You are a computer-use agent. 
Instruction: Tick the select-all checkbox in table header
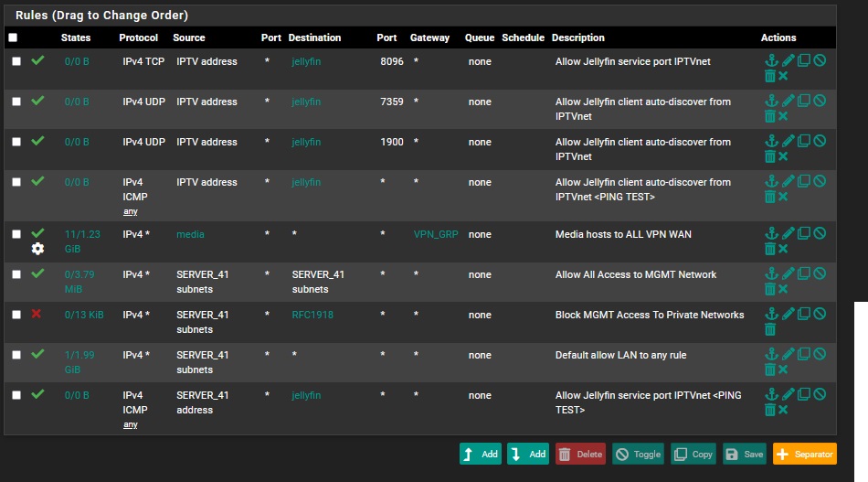tap(13, 37)
